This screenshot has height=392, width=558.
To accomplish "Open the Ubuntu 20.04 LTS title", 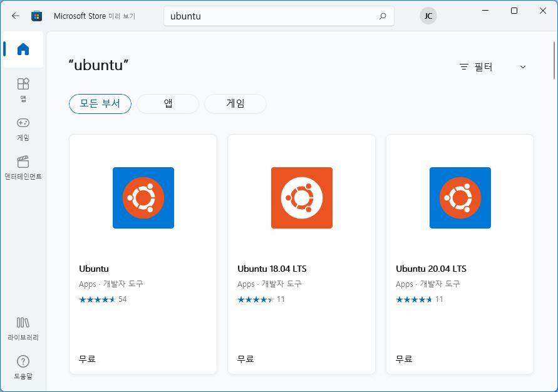I will click(431, 269).
